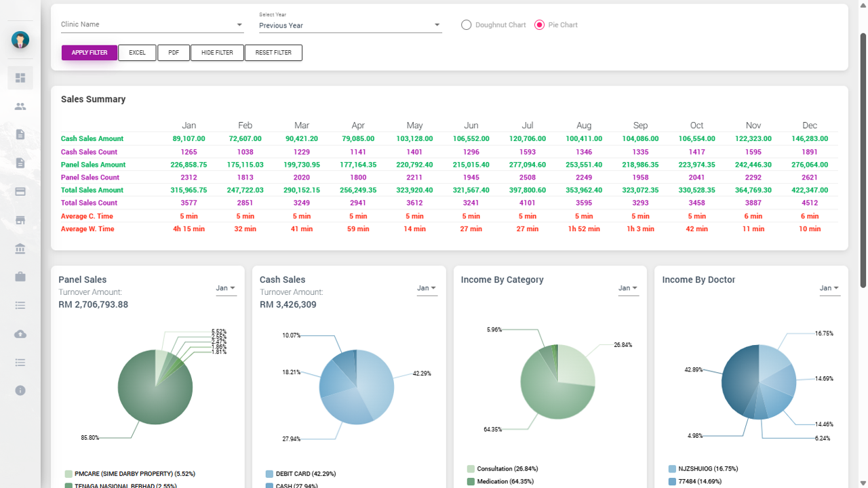This screenshot has height=488, width=868.
Task: Click the Apply Filter button
Action: [x=90, y=53]
